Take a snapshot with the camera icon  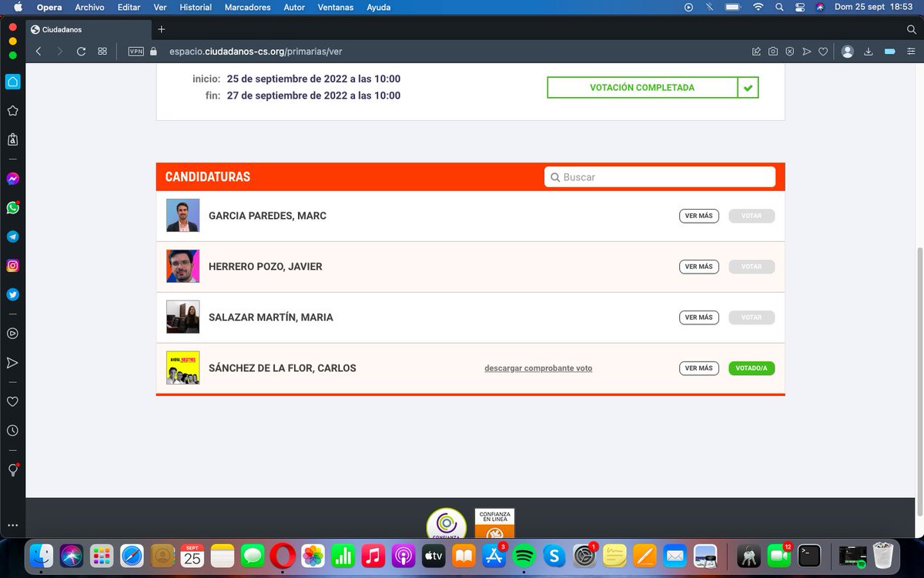pyautogui.click(x=773, y=52)
